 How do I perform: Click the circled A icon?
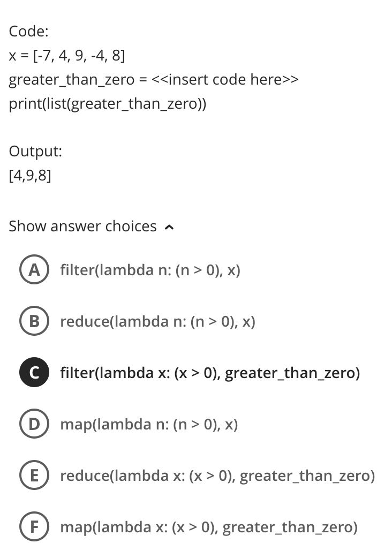[x=34, y=270]
